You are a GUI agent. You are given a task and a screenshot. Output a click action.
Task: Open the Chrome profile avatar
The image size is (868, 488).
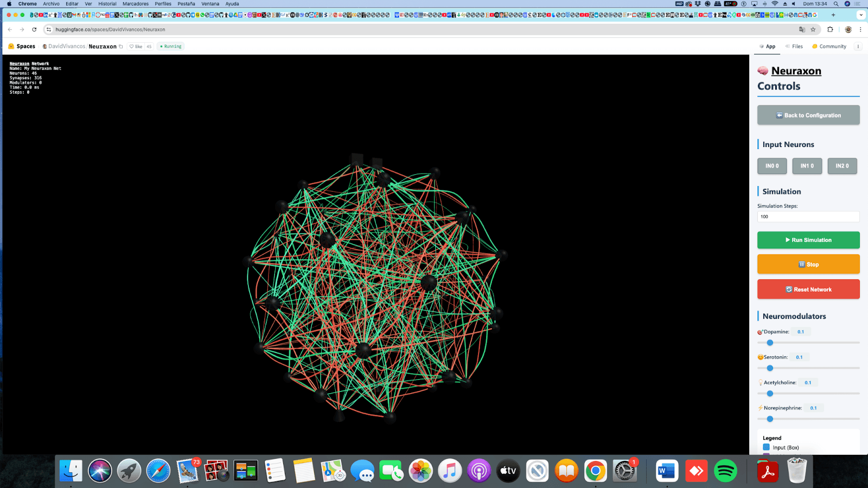coord(848,29)
